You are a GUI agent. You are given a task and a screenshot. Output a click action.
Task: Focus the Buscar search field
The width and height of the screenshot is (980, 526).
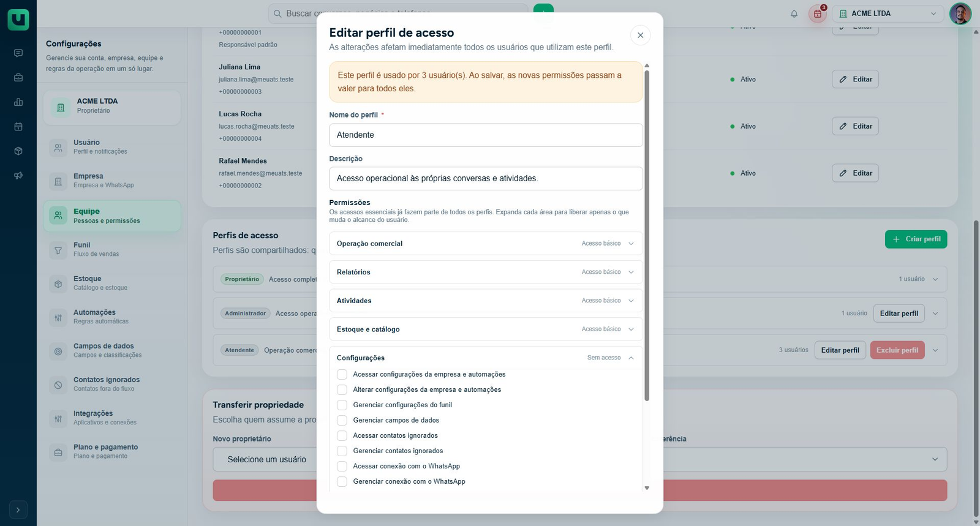pos(398,13)
